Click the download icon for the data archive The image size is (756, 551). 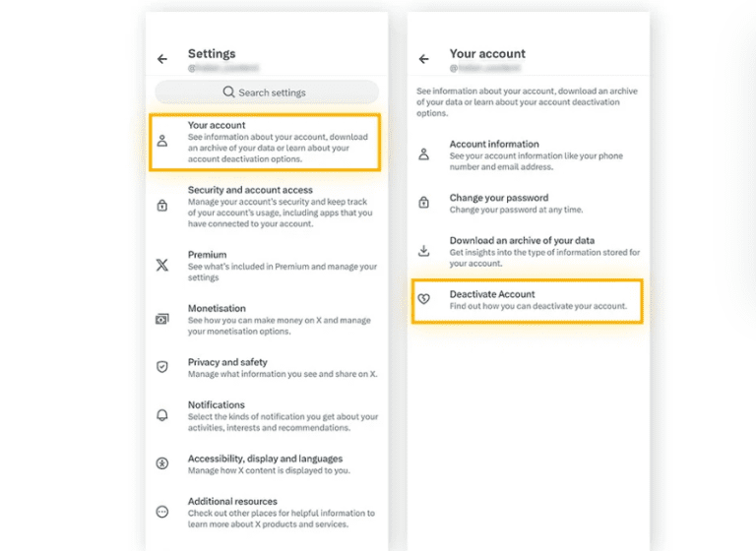[424, 250]
